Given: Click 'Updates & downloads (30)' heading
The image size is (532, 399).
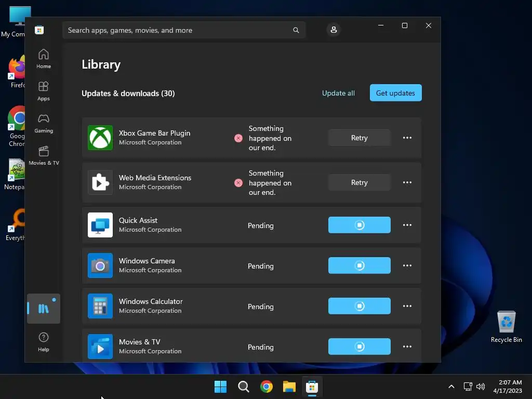Looking at the screenshot, I should 128,94.
